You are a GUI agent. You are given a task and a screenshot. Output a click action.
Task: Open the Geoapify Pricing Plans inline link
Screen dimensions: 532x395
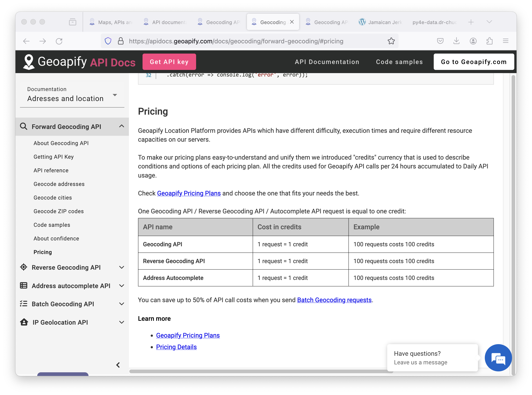tap(189, 193)
